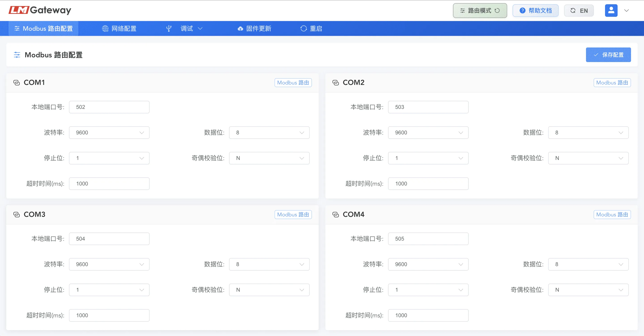Toggle the 路由模式 mode switch button
The width and height of the screenshot is (644, 336).
[480, 11]
